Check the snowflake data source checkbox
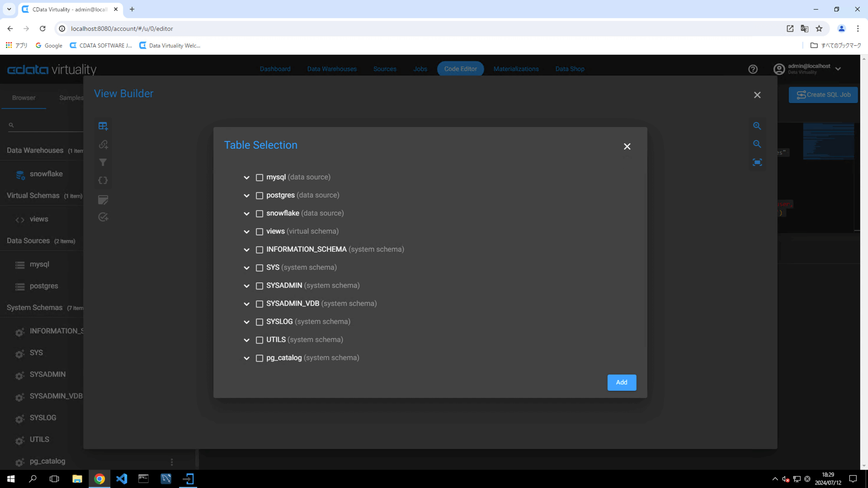Viewport: 868px width, 488px height. [x=259, y=214]
